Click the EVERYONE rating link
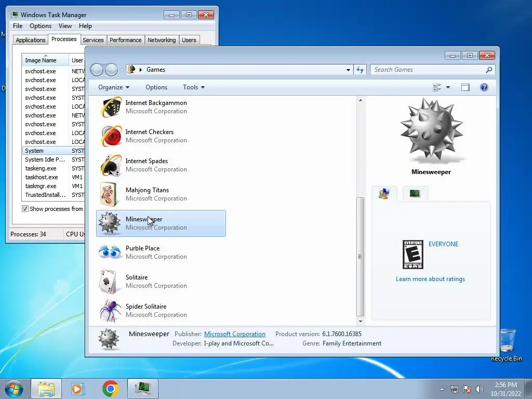 (443, 244)
